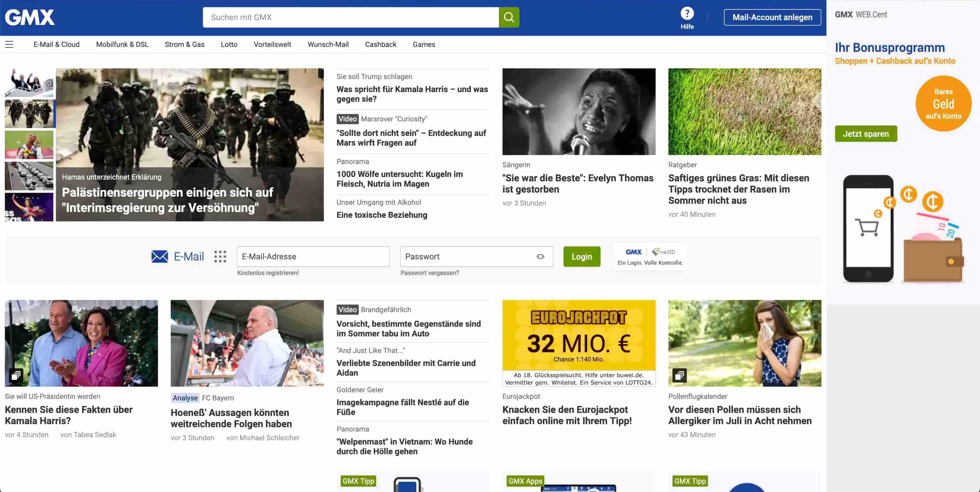The height and width of the screenshot is (492, 980).
Task: Open Kamala Harris pros and cons article
Action: coord(412,94)
